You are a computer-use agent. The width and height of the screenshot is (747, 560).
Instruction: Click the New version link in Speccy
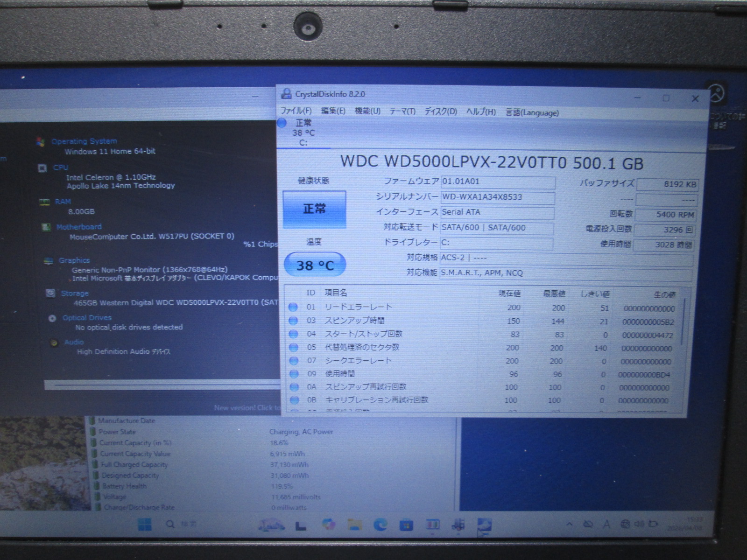pos(245,408)
